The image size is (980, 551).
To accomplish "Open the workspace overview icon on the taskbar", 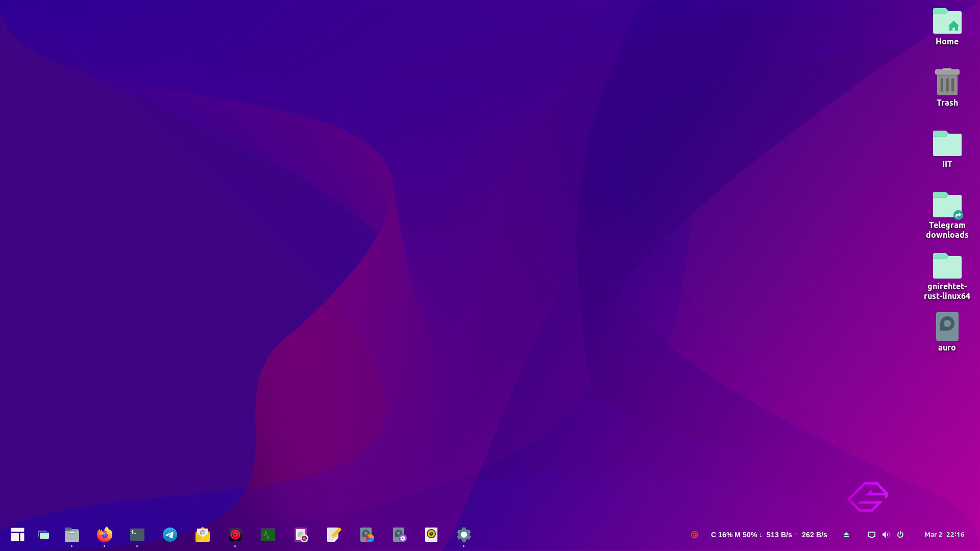I will (44, 535).
